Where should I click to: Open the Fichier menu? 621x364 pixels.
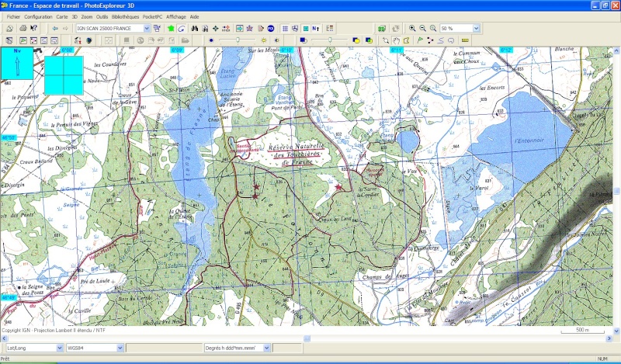(x=13, y=17)
